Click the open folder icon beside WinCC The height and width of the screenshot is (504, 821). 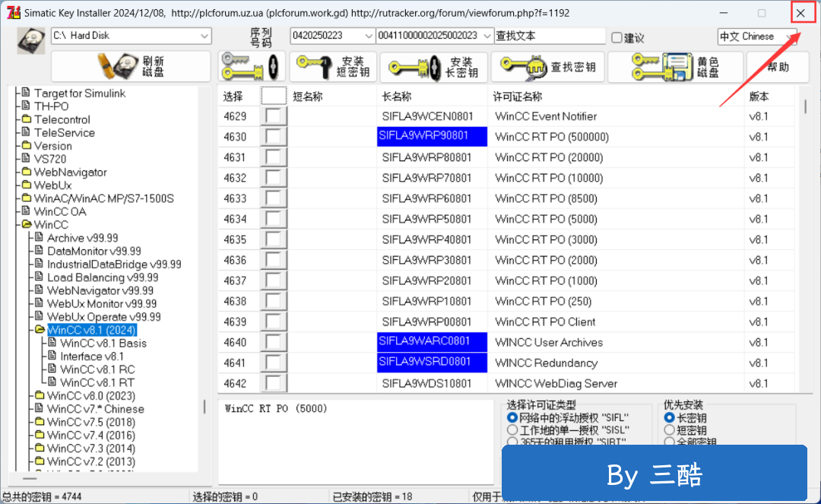pyautogui.click(x=26, y=224)
